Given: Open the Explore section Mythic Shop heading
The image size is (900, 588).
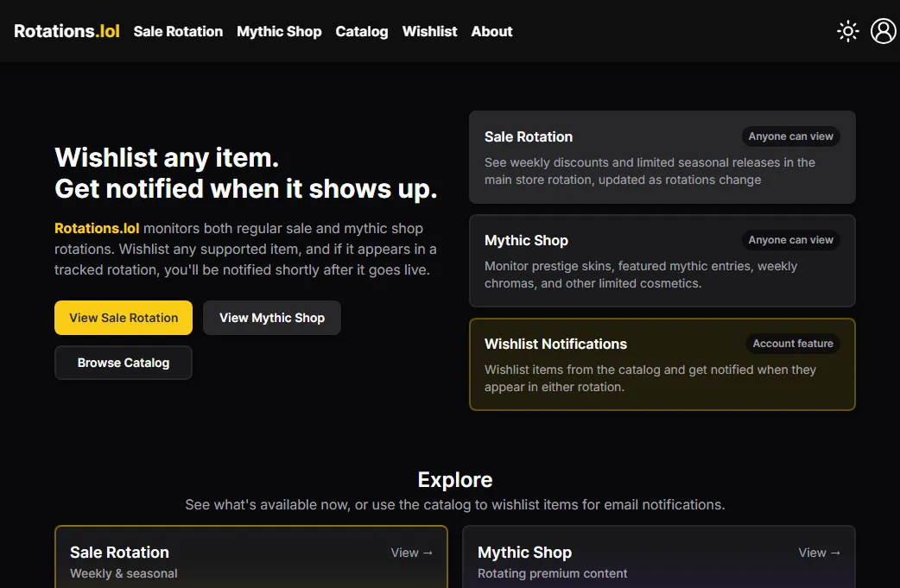Looking at the screenshot, I should pos(524,553).
